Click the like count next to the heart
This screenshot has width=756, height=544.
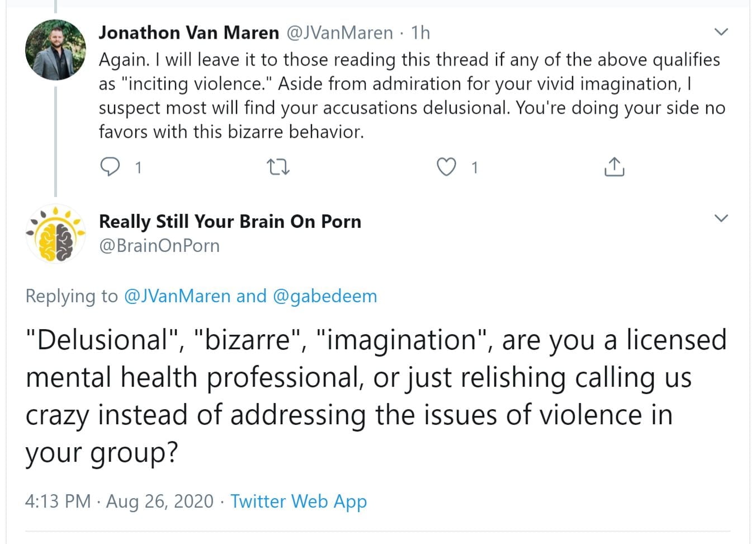[x=474, y=167]
